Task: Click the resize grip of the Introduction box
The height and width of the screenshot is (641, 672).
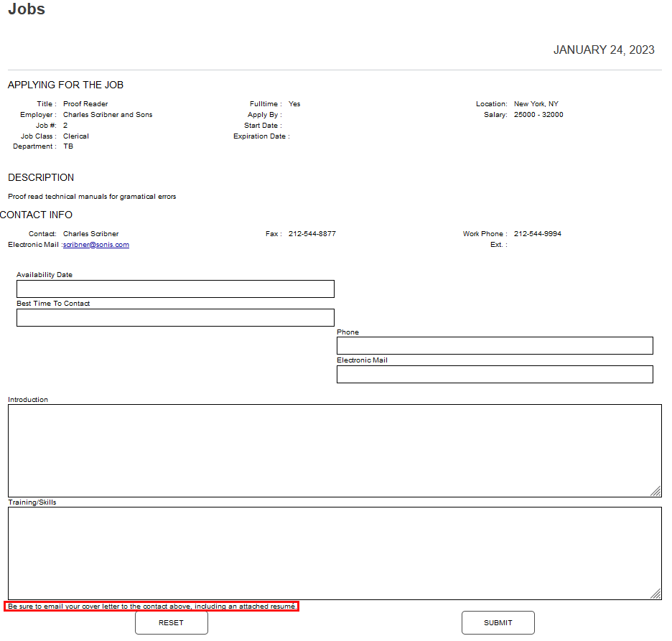Action: tap(655, 492)
